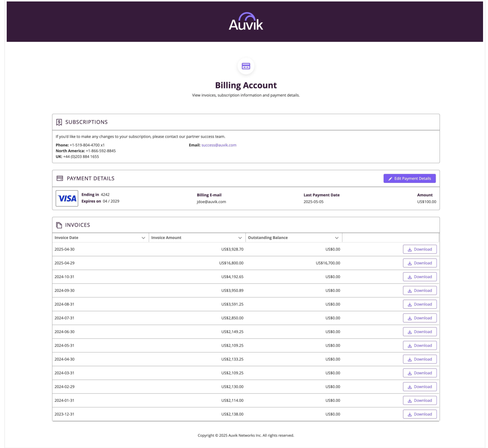Expand the Invoice Amount column chevron
Screen dimensions: 488x448
[240, 238]
